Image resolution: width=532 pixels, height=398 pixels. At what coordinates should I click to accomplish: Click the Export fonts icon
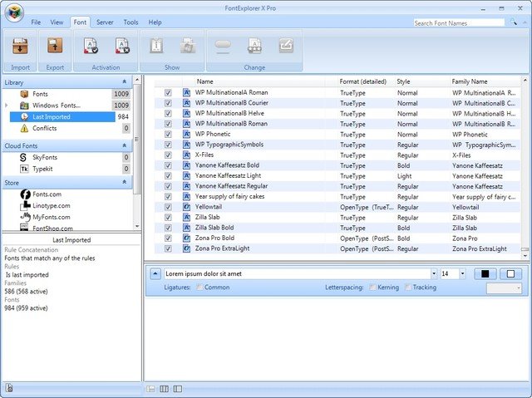point(55,47)
